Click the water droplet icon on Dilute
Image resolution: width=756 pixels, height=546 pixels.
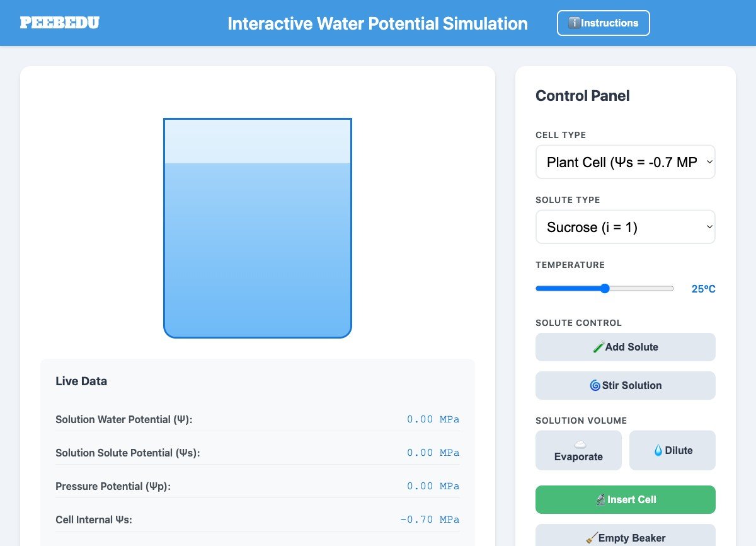tap(658, 450)
